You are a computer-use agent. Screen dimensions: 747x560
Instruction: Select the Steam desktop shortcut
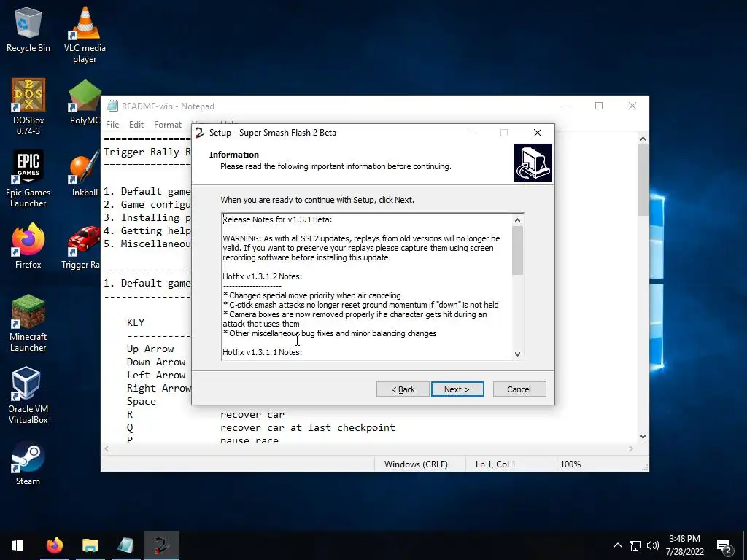coord(28,463)
